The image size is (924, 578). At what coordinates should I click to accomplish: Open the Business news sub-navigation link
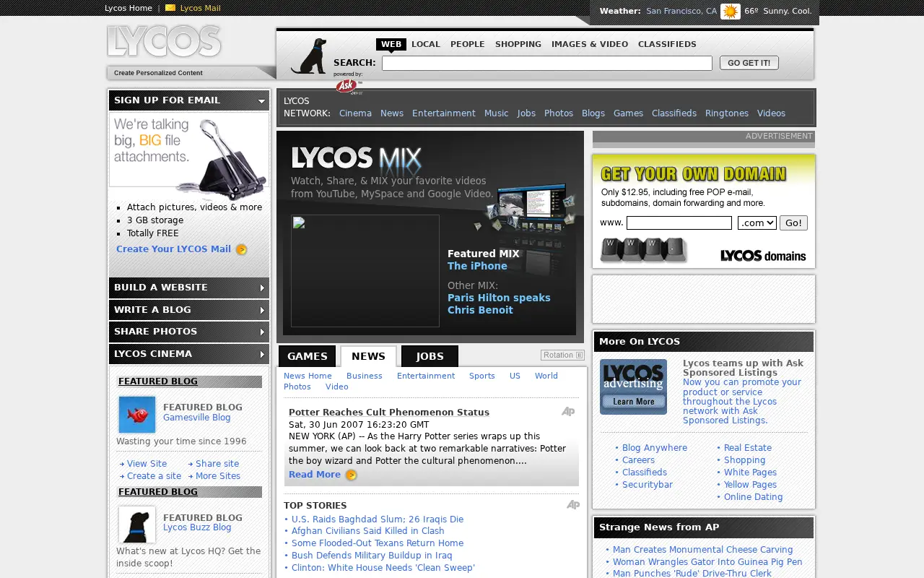click(365, 376)
